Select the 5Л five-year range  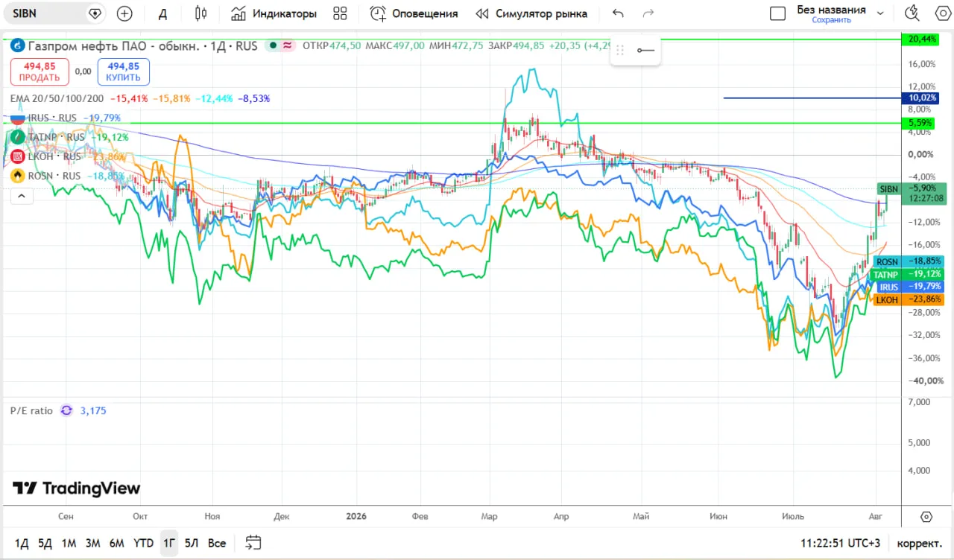tap(192, 543)
